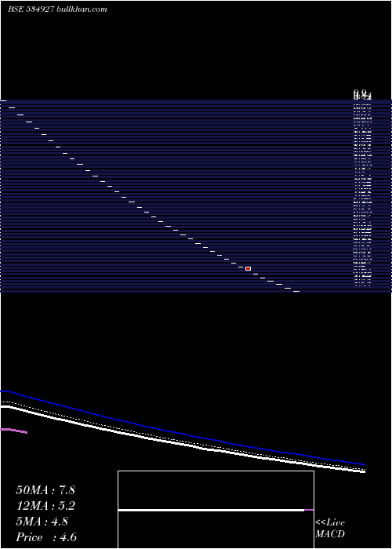Click the red candlestick marker on chart

(249, 268)
